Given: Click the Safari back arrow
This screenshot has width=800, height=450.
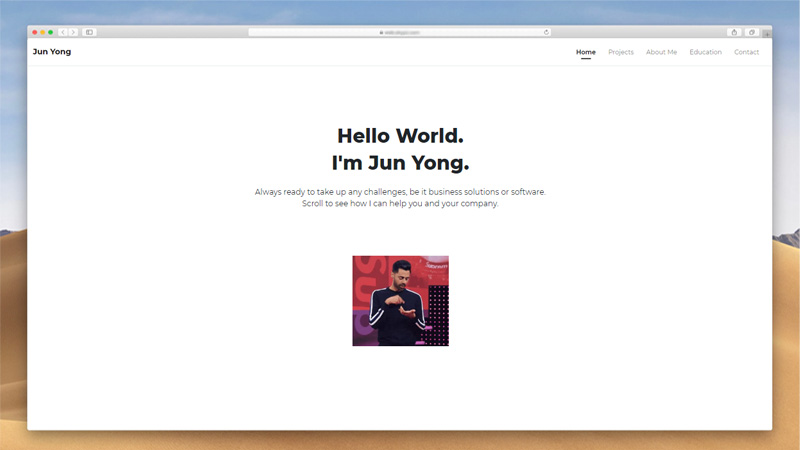Looking at the screenshot, I should click(63, 32).
